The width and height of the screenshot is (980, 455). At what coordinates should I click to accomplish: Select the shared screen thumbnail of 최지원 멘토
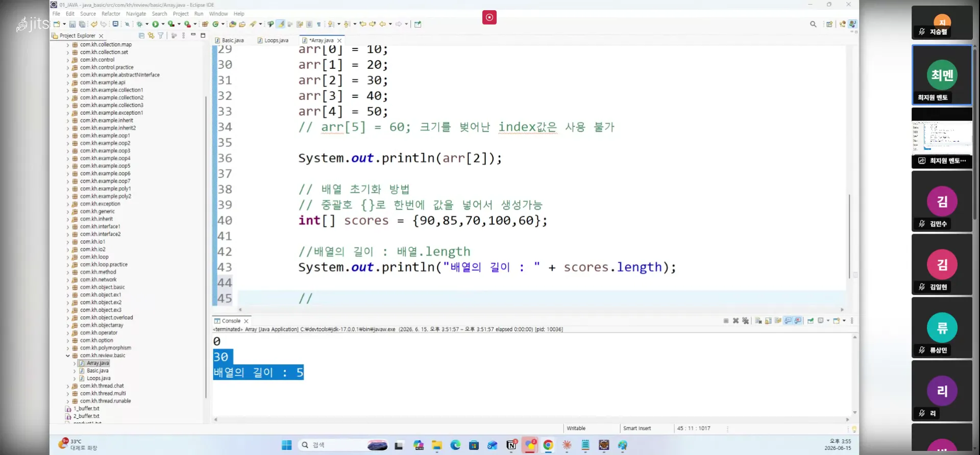click(942, 138)
